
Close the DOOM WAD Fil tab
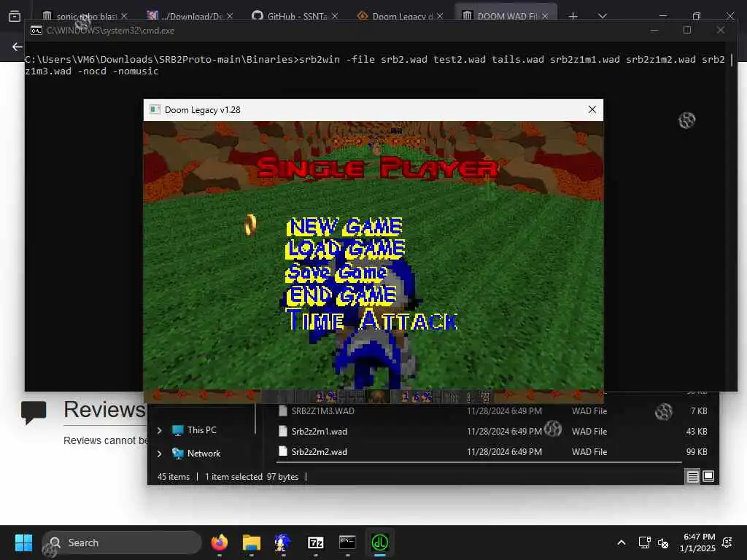[545, 16]
